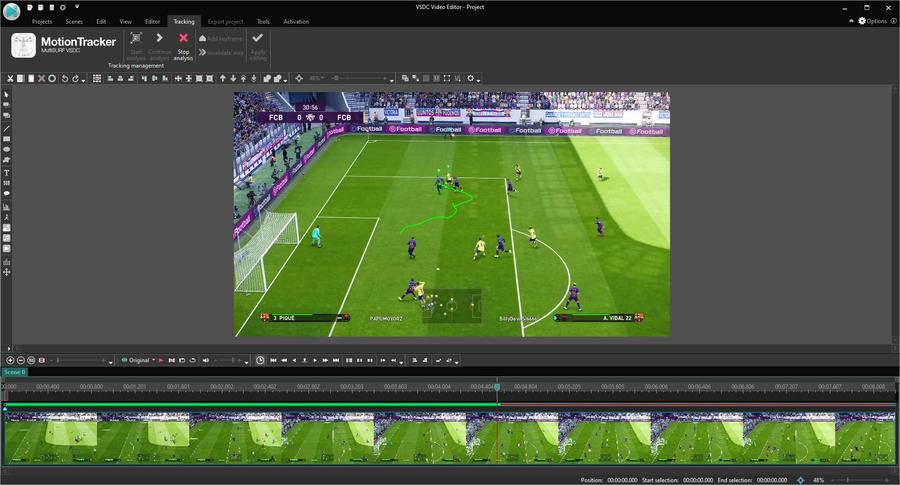Screen dimensions: 900x485
Task: Click the video clip thumbnail strip on timeline
Action: (449, 439)
